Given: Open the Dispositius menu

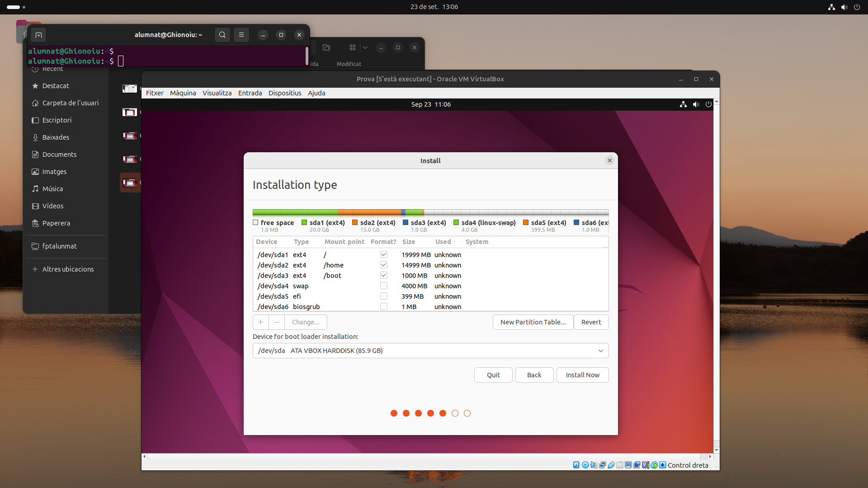Looking at the screenshot, I should [285, 93].
